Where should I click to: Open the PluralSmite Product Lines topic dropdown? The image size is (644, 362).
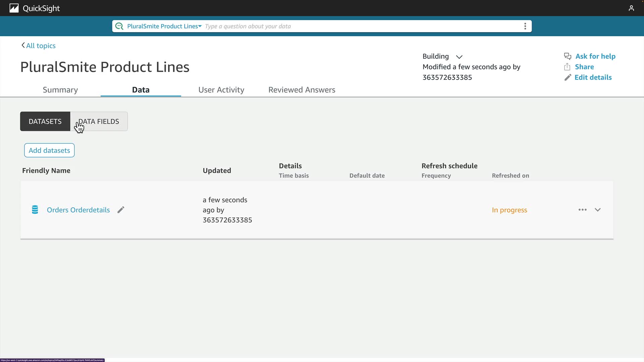[164, 26]
